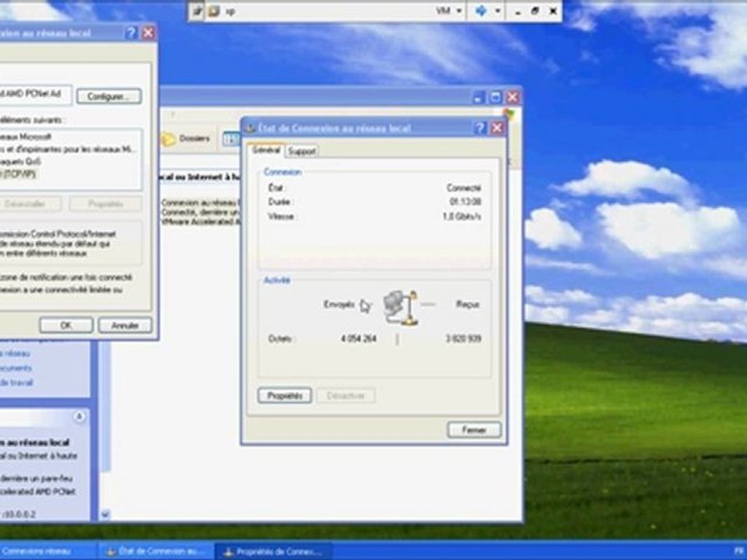Click the greyed Désactiver button
The image size is (747, 560).
(345, 396)
